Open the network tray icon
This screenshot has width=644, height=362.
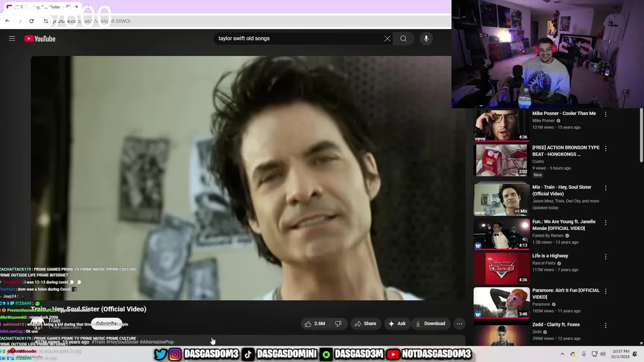tap(595, 354)
